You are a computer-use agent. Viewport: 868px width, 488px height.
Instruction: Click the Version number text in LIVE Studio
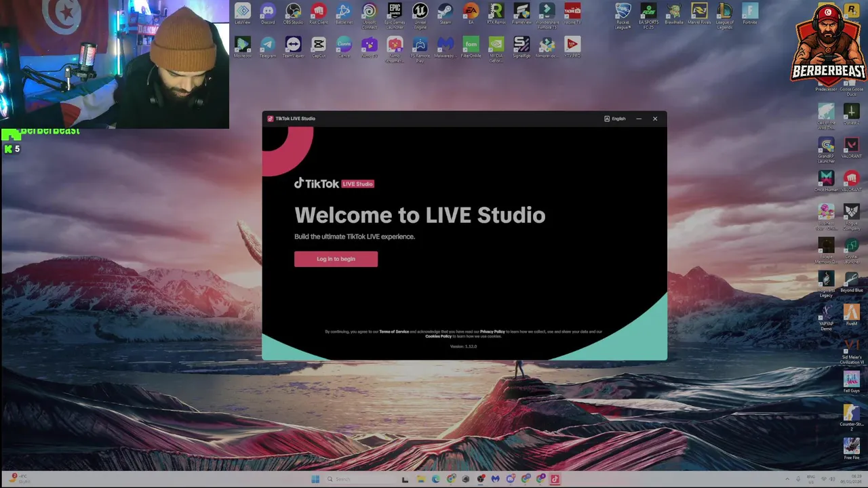[464, 346]
